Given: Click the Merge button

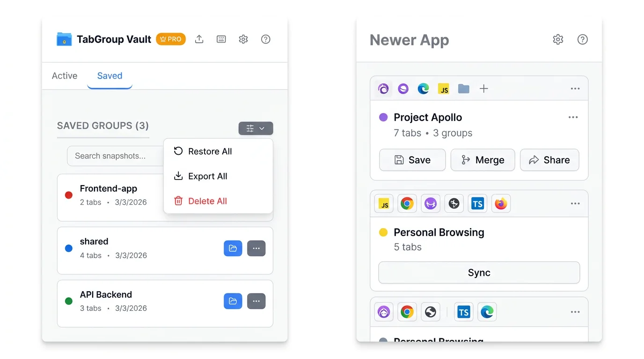Looking at the screenshot, I should [483, 160].
